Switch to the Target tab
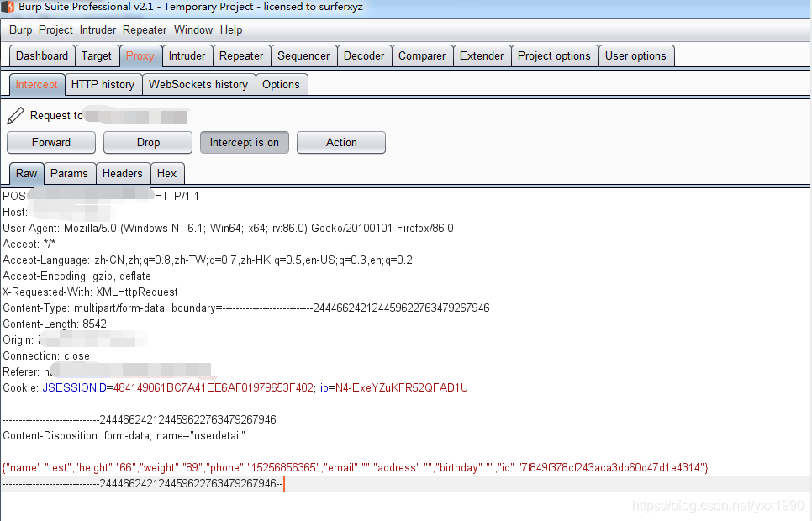 point(97,56)
